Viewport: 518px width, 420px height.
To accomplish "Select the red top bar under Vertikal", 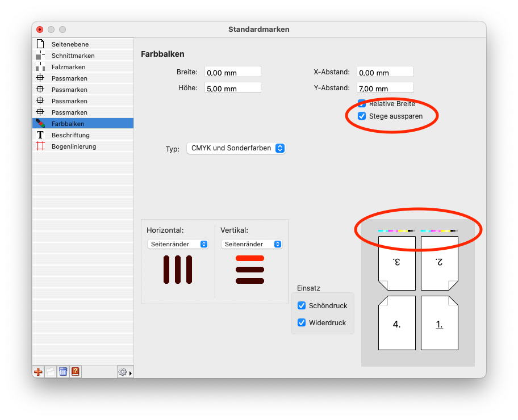I will point(250,258).
